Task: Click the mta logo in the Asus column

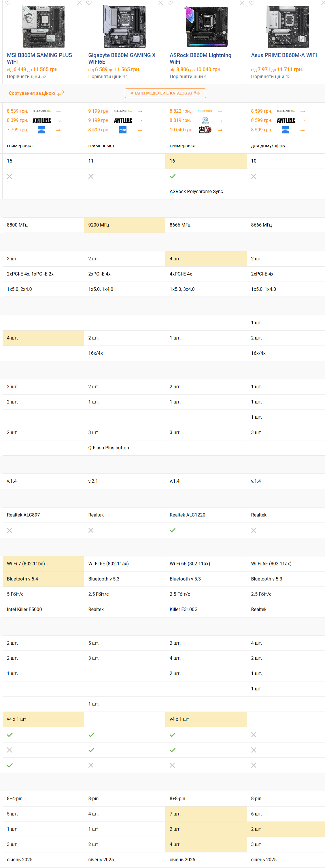Action: tap(286, 130)
